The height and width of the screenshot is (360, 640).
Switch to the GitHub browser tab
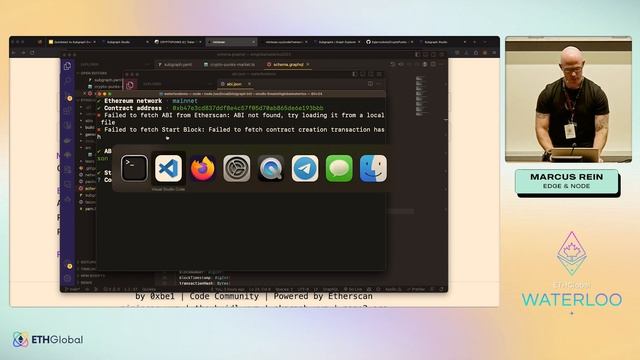(x=389, y=42)
